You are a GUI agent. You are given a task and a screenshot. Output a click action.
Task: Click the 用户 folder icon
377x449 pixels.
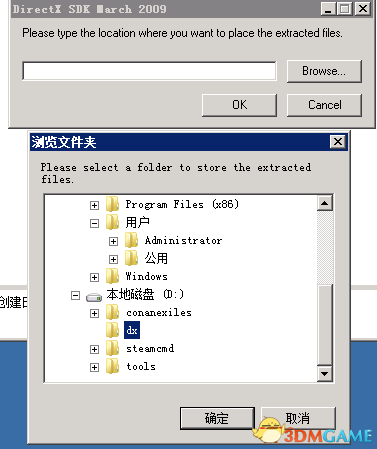[x=112, y=222]
